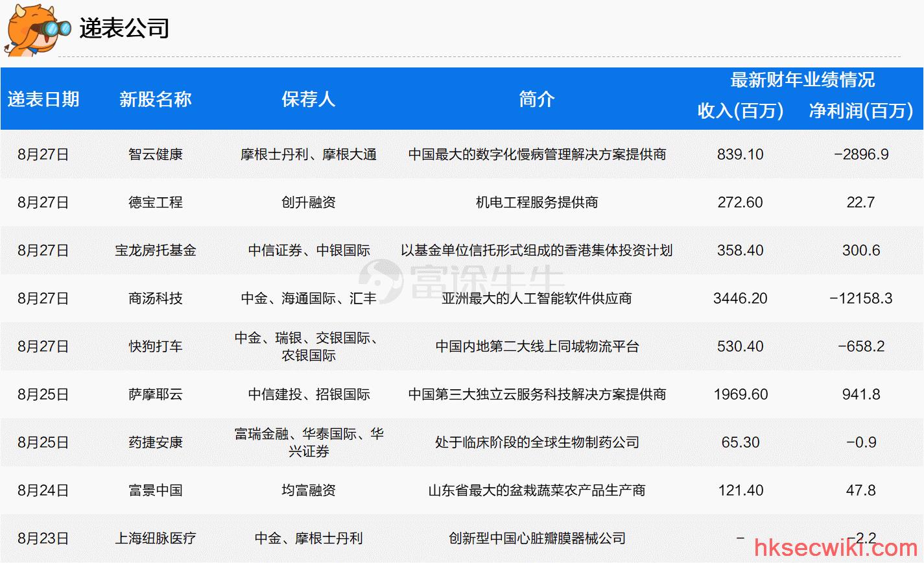This screenshot has height=563, width=924.
Task: Click sponsor cell 中信证券、中银国际
Action: [x=309, y=250]
